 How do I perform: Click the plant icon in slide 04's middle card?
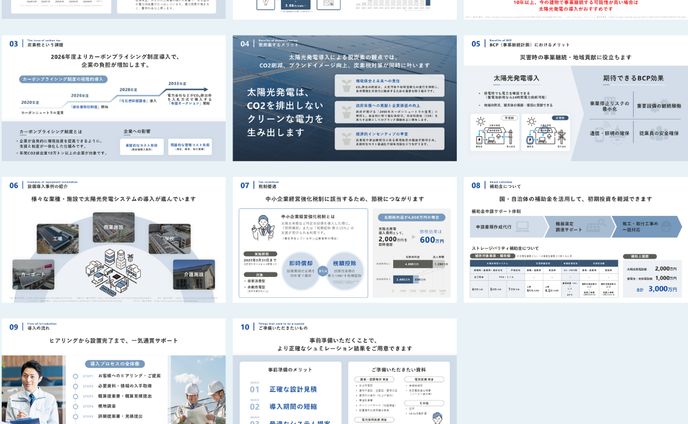pos(347,112)
